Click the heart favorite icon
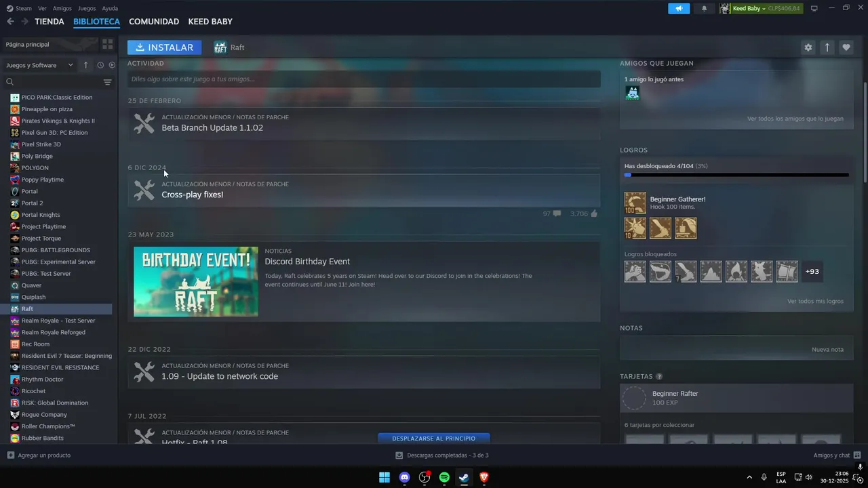 [846, 47]
